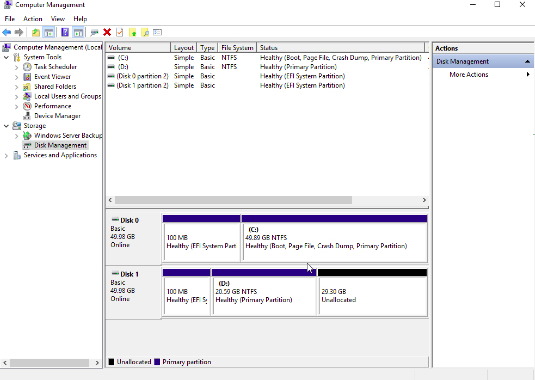This screenshot has height=380, width=535.
Task: Sort by the Status column header
Action: coord(340,48)
